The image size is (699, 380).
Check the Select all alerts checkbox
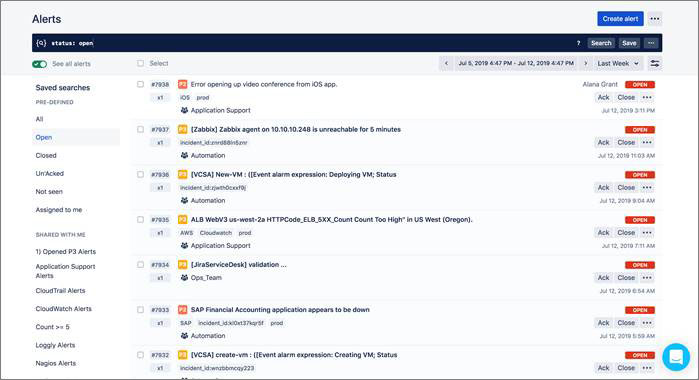(140, 63)
